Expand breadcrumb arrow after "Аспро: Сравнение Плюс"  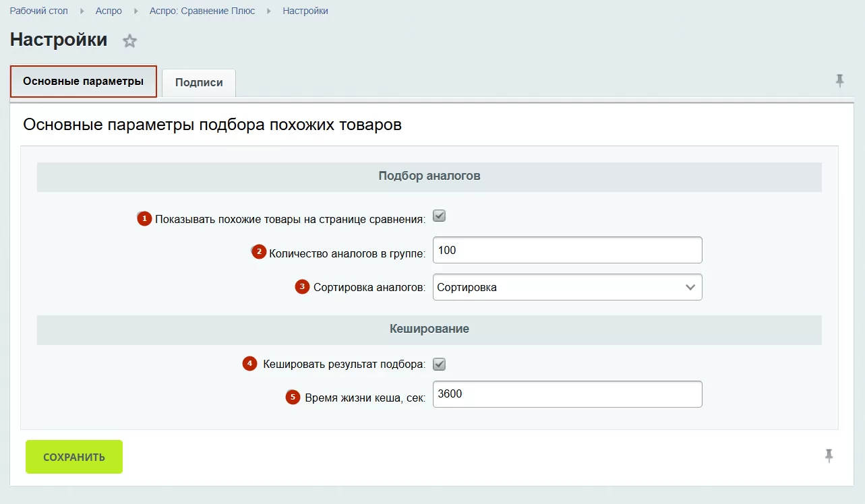[x=270, y=11]
